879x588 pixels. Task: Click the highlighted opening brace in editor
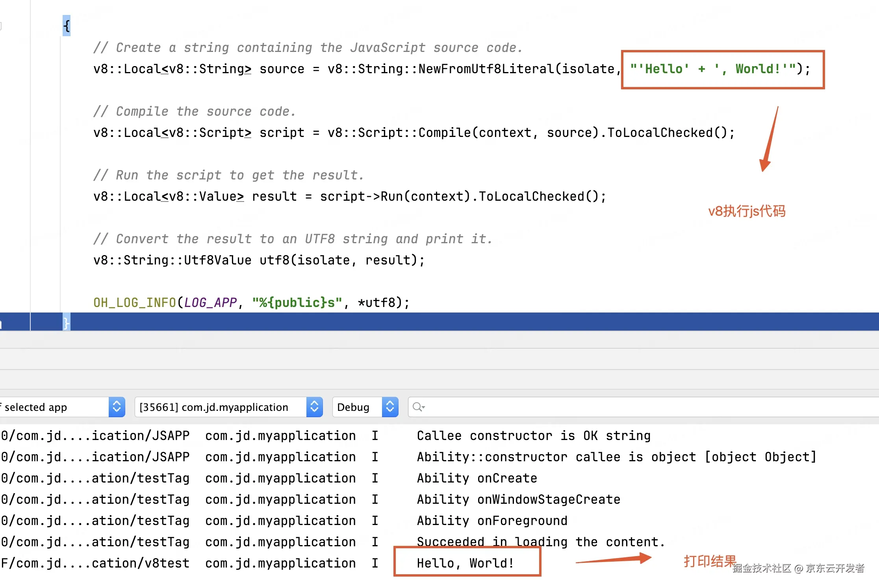coord(67,26)
